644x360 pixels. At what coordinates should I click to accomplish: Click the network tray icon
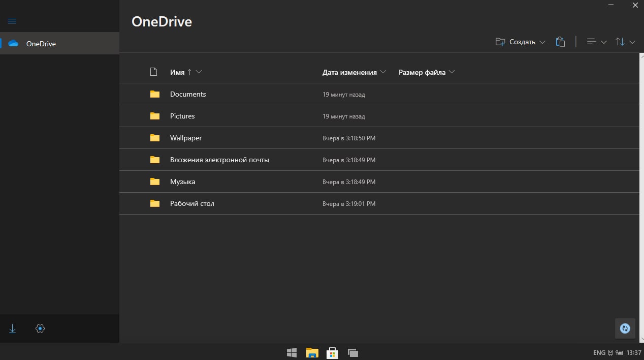[x=610, y=352]
